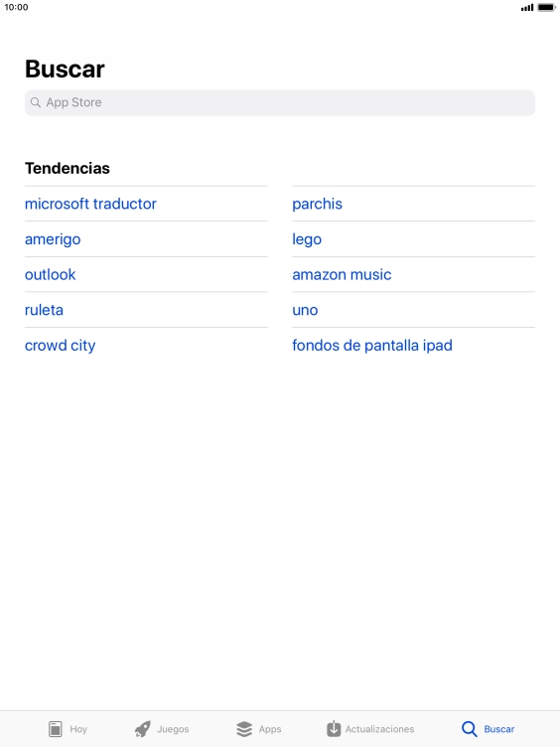Switch to the Actualizaciones tab label
The height and width of the screenshot is (747, 560).
tap(379, 729)
